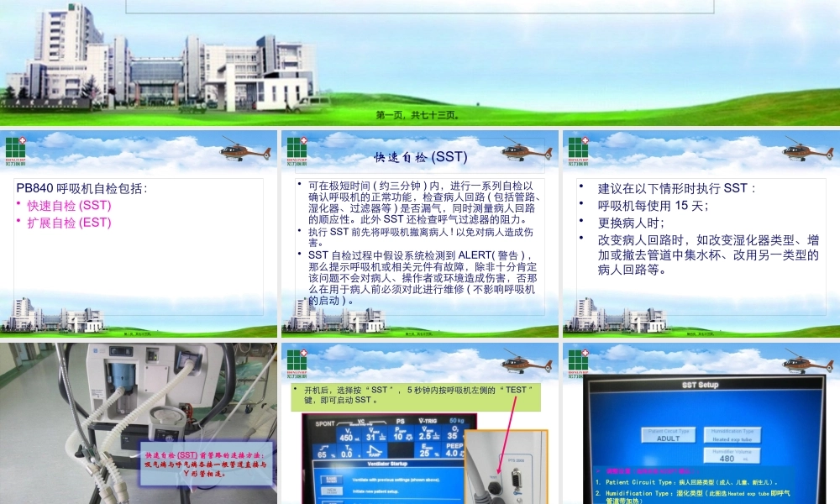840x504 pixels.
Task: Open the Humidification Type selector showing Heated exp tube
Action: [x=732, y=435]
